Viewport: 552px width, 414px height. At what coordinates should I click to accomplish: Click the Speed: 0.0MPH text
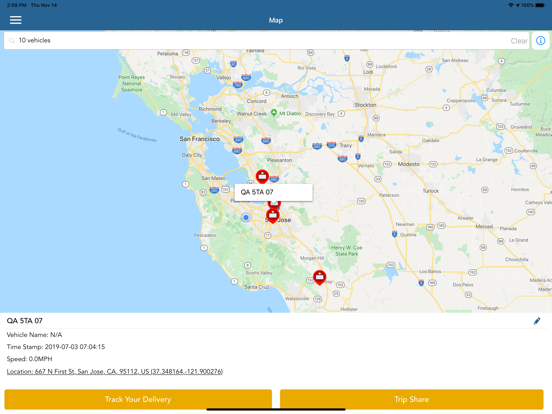tap(30, 359)
